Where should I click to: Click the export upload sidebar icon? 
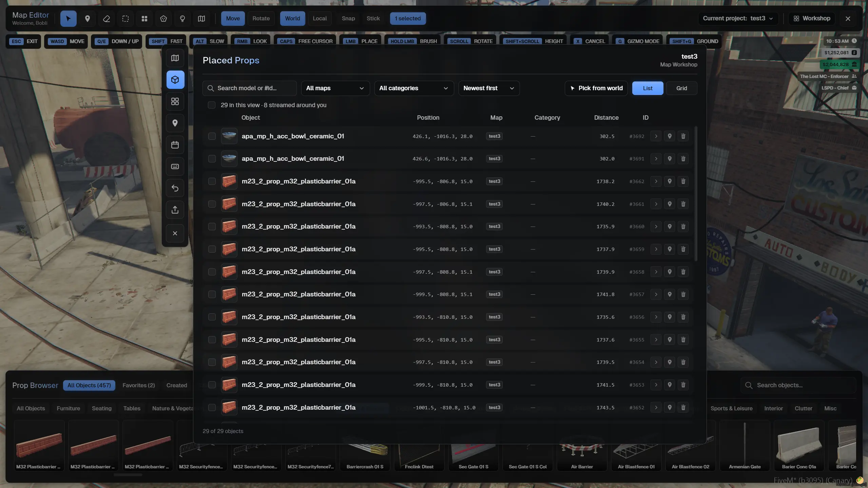tap(175, 210)
